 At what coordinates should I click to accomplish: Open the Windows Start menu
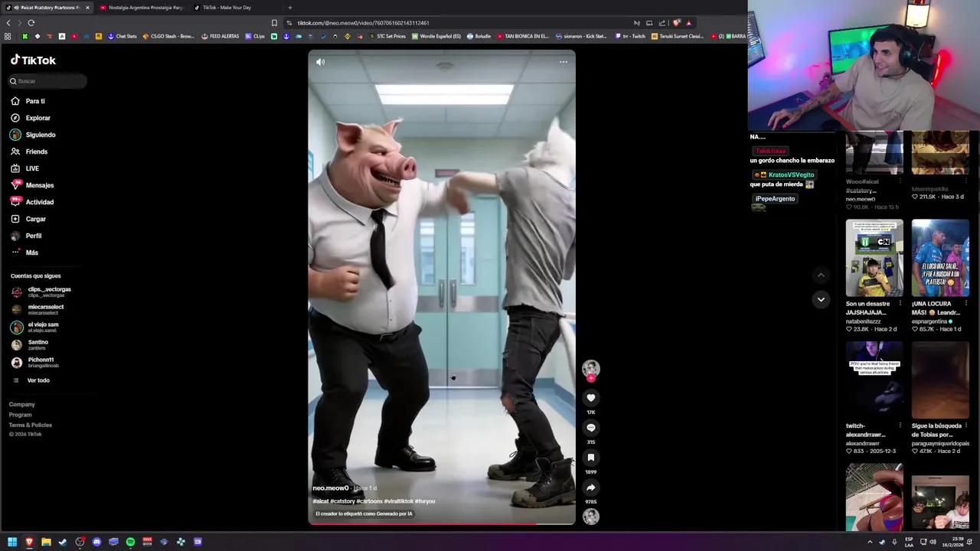(x=12, y=542)
